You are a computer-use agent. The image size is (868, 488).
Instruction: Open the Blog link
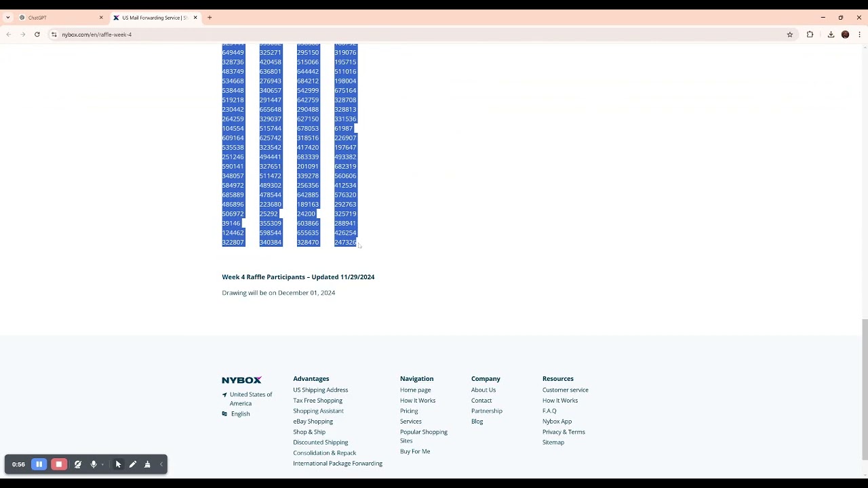coord(477,422)
